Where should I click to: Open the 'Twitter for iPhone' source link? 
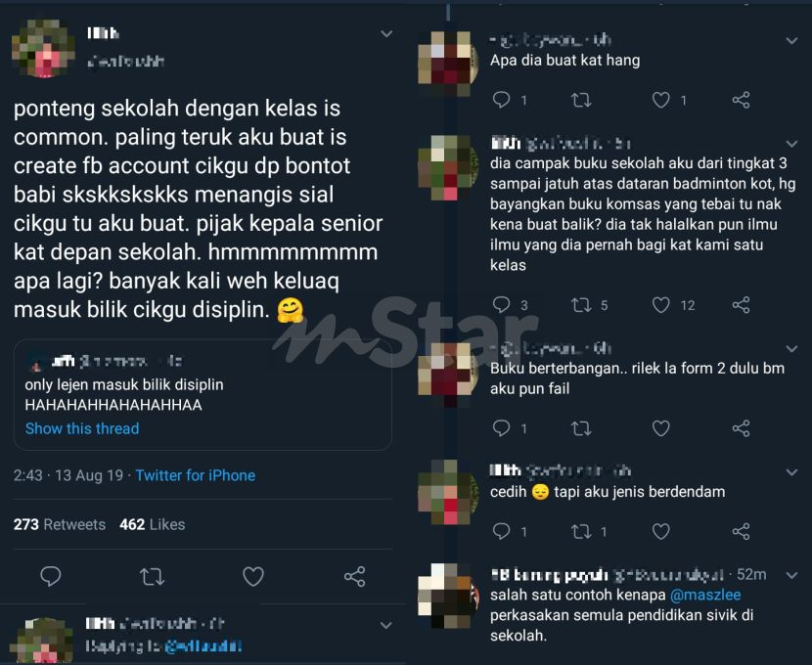click(196, 475)
